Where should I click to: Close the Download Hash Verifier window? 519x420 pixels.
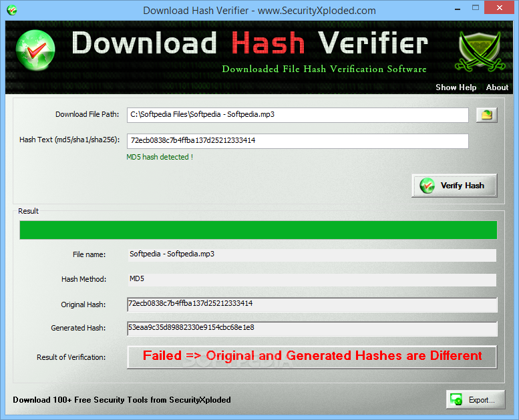click(499, 7)
